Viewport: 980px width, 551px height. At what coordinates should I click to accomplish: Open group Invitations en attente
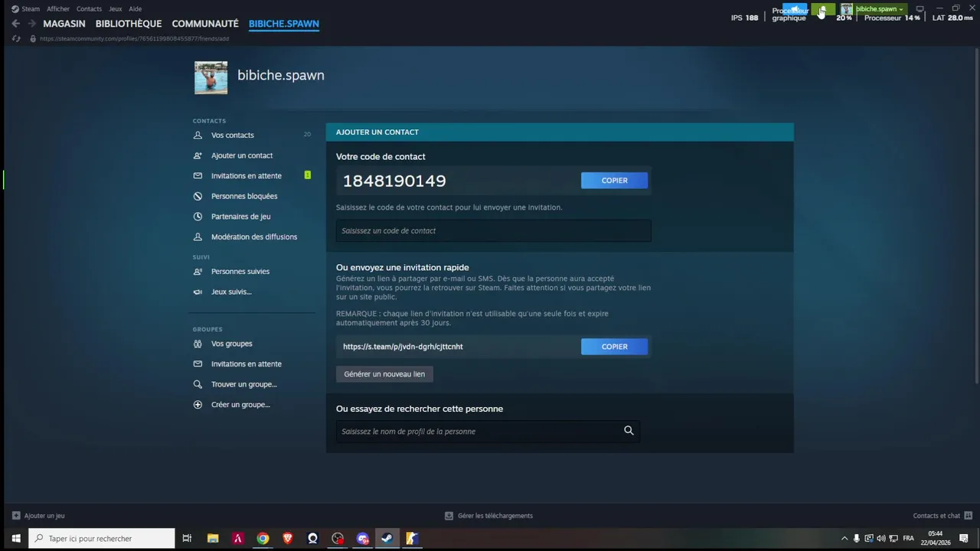click(x=247, y=364)
